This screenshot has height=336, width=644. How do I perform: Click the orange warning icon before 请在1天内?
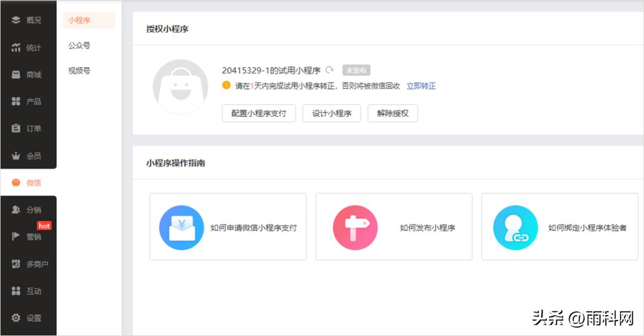click(x=227, y=85)
